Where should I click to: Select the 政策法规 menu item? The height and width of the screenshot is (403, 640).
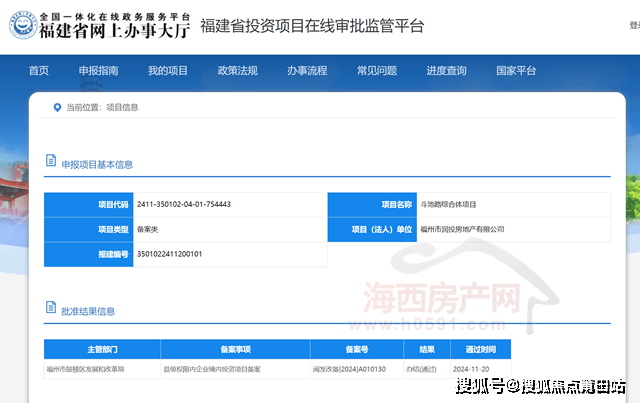pos(237,71)
